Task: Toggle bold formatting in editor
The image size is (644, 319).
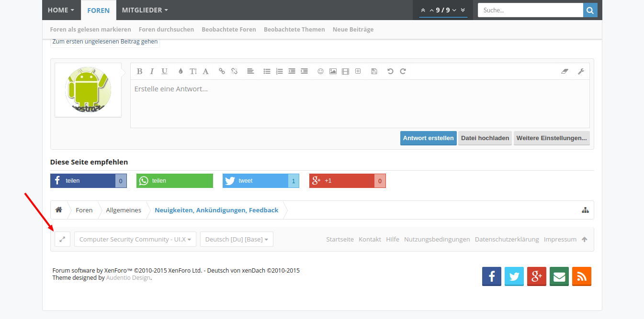Action: point(139,71)
